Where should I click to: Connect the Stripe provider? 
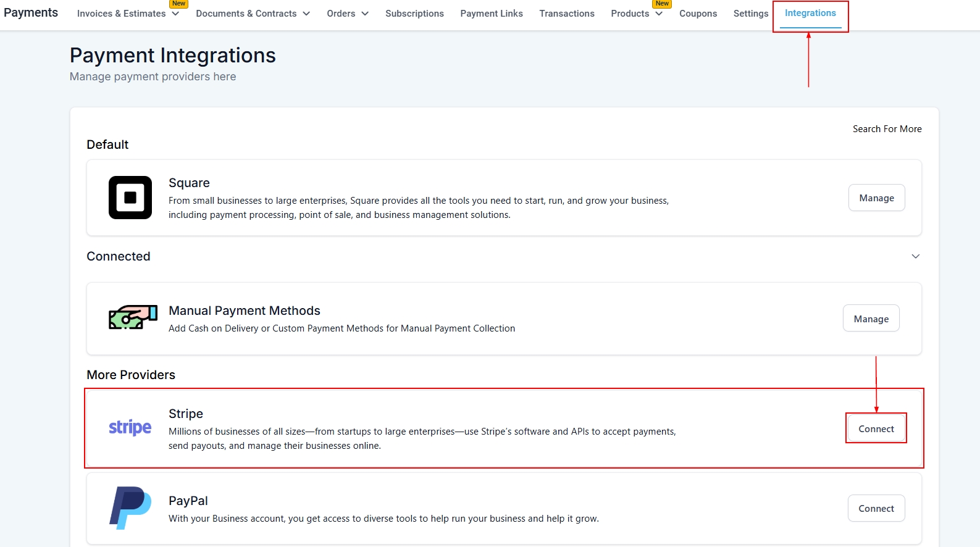(876, 428)
